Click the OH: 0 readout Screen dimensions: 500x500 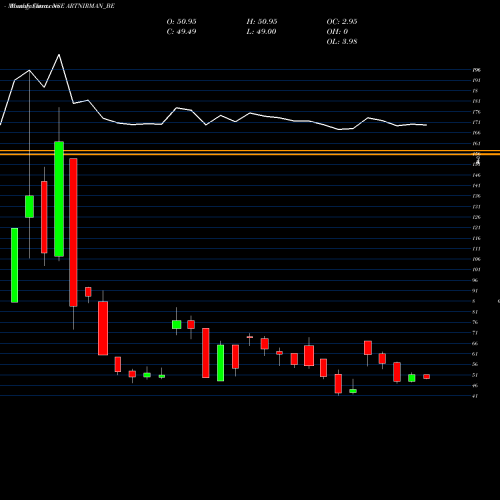click(x=337, y=32)
